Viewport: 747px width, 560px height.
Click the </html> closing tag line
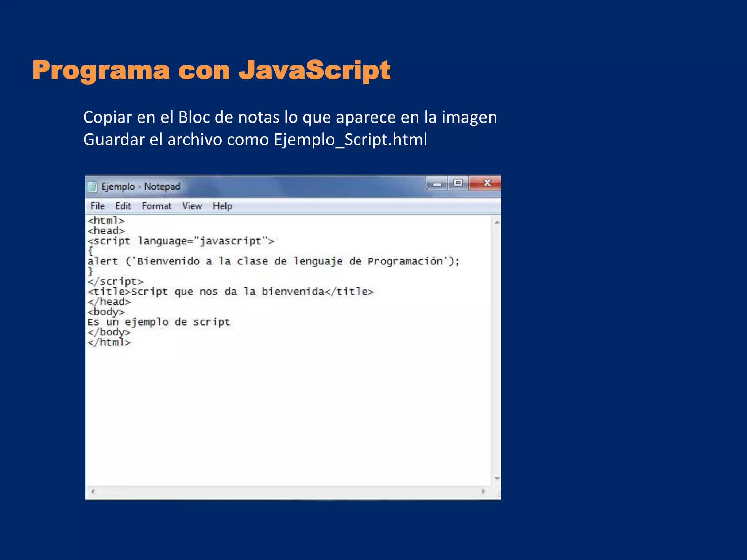click(109, 342)
